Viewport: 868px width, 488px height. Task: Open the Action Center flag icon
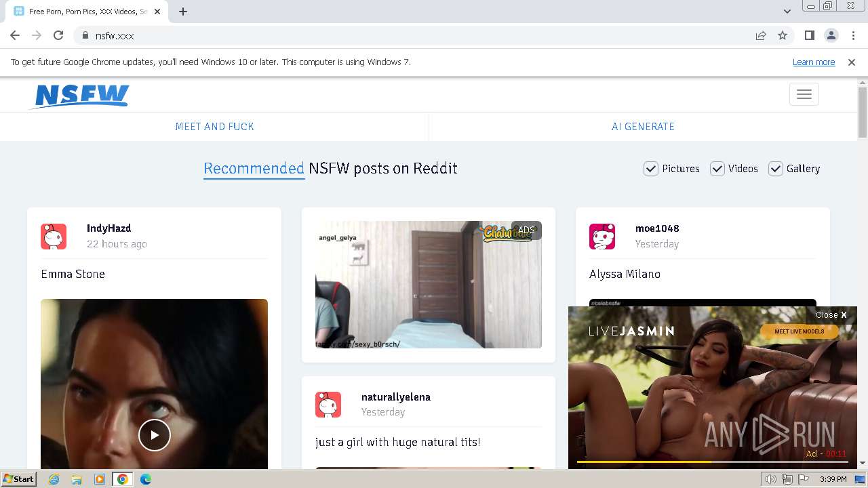coord(804,479)
